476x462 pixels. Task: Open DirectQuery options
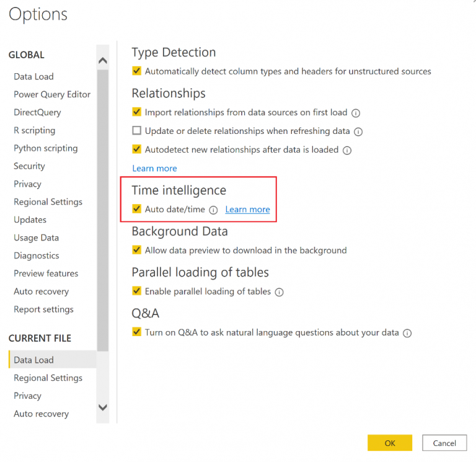37,112
